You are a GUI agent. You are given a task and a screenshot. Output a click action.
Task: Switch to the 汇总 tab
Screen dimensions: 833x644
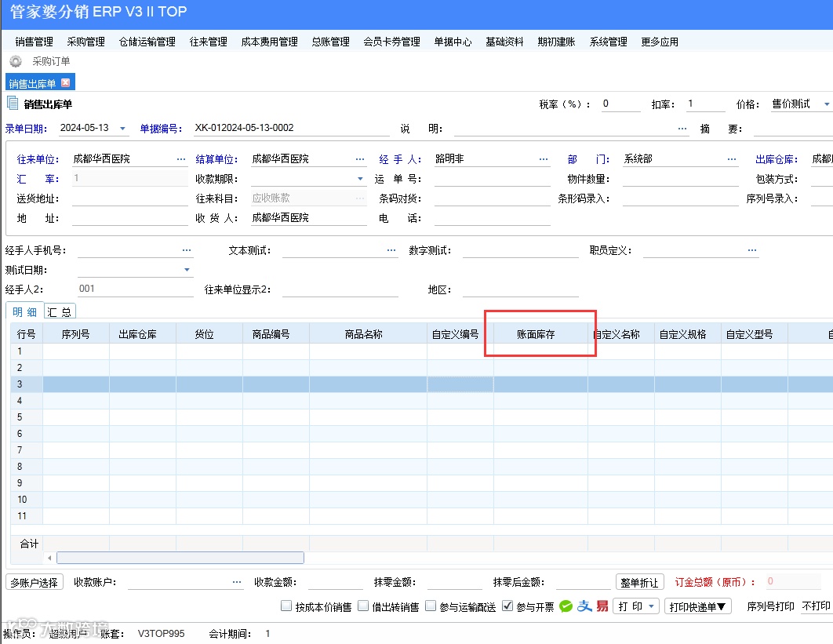60,312
